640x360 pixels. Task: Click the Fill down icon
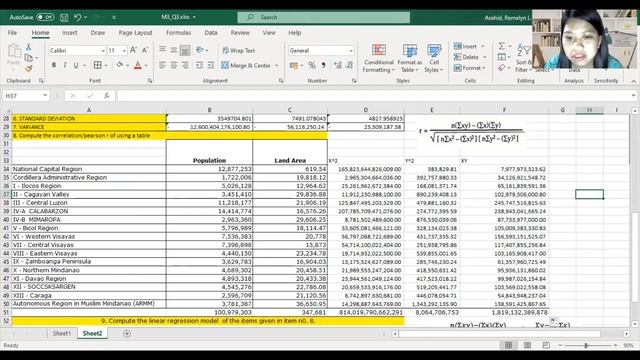[x=502, y=57]
